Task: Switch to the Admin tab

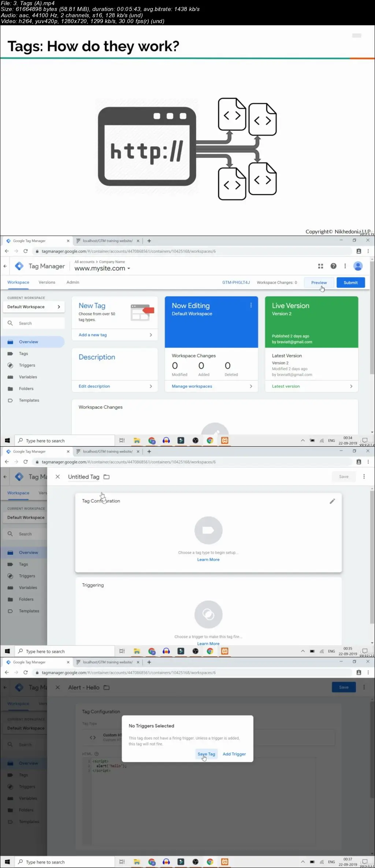Action: 73,282
